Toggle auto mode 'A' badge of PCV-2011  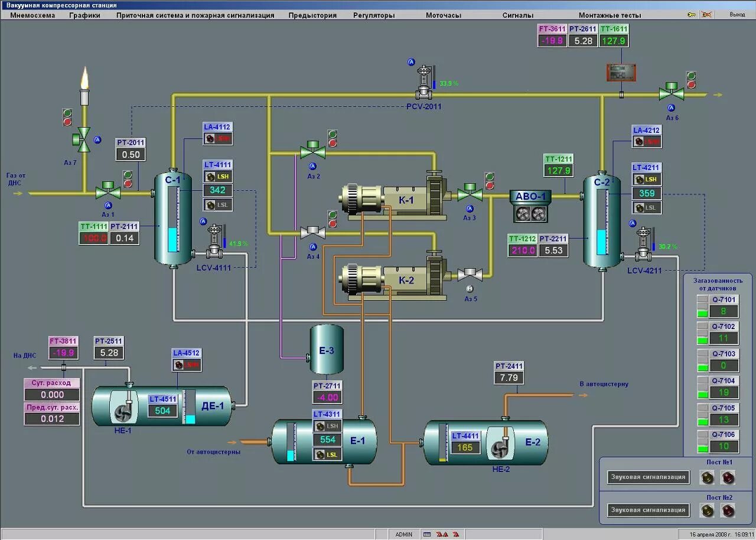pyautogui.click(x=412, y=62)
